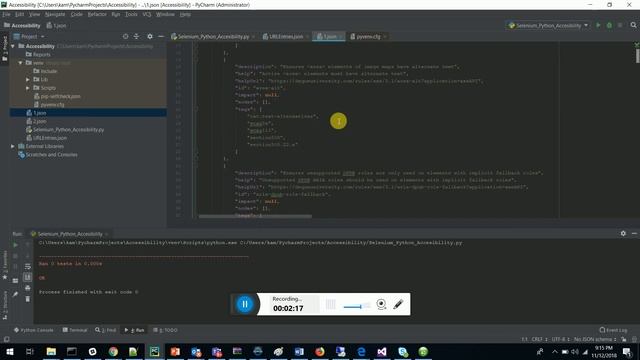Expand the Lib folder
The image size is (640, 360).
[28, 79]
